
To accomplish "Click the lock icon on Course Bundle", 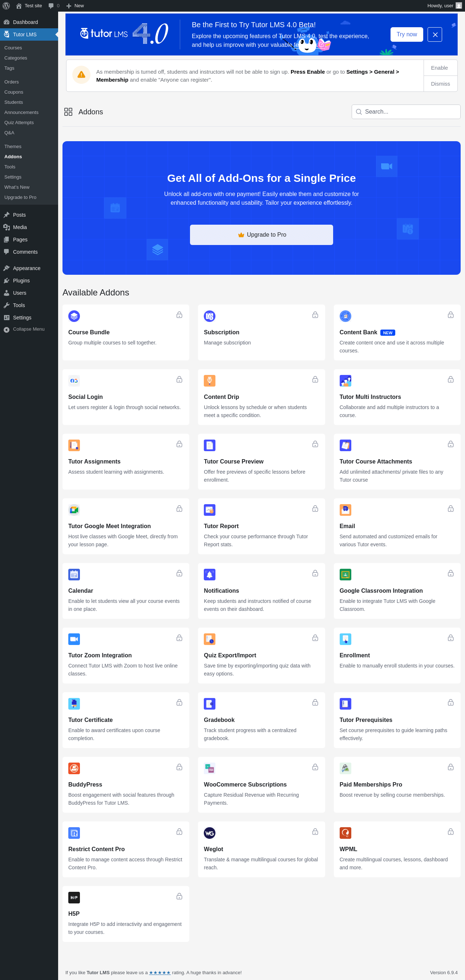I will click(x=179, y=315).
